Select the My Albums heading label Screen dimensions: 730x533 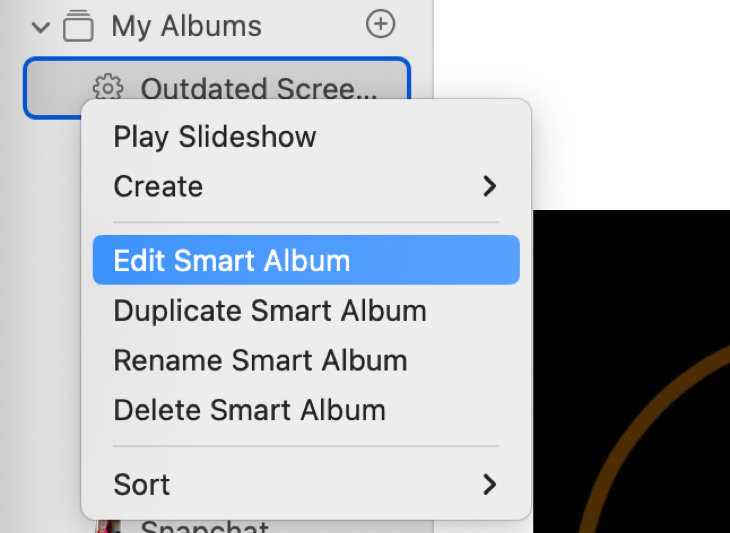(186, 26)
